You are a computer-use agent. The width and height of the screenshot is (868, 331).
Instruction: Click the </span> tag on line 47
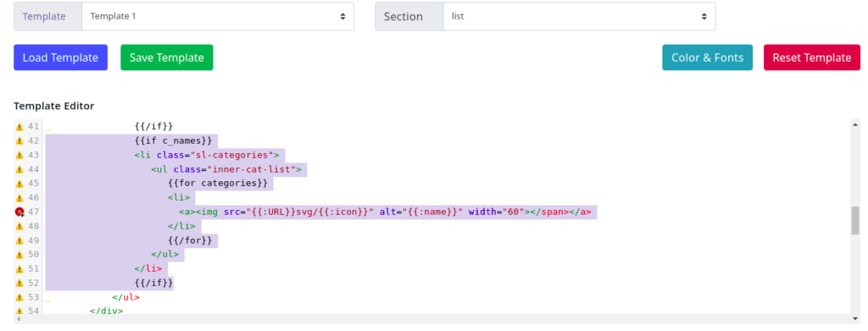pyautogui.click(x=549, y=212)
